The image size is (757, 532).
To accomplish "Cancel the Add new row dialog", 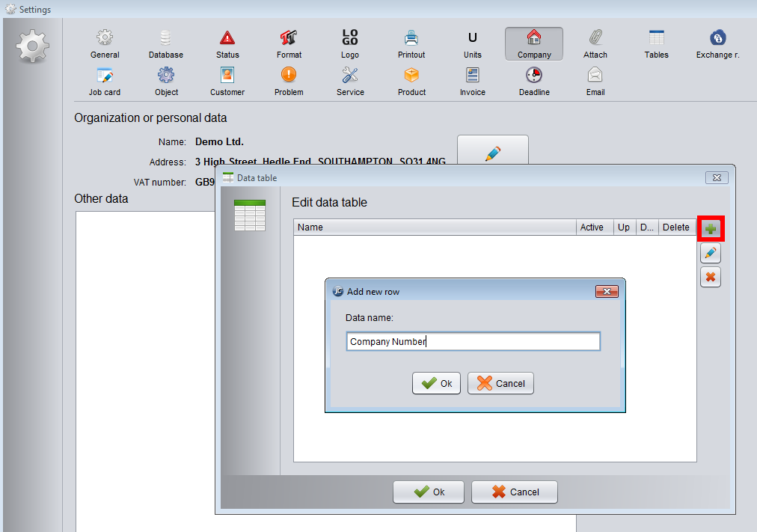I will [x=500, y=383].
